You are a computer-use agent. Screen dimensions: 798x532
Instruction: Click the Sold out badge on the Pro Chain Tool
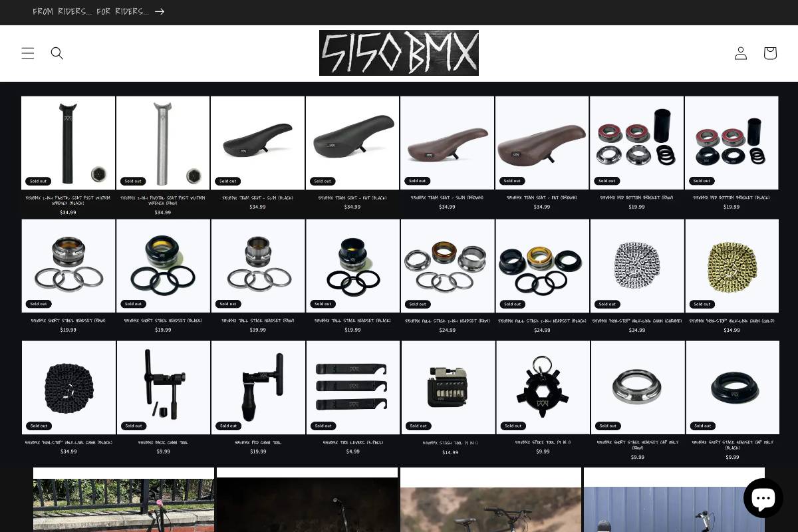click(228, 426)
